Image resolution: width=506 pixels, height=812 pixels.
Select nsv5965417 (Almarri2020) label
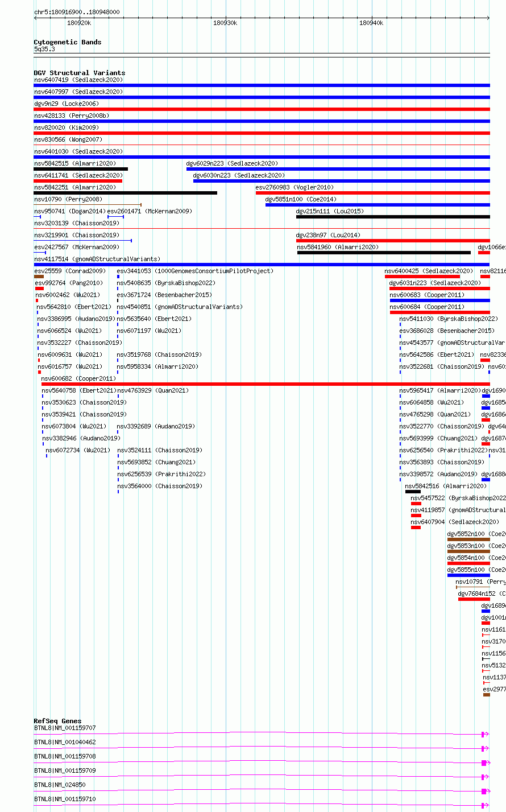(x=440, y=390)
